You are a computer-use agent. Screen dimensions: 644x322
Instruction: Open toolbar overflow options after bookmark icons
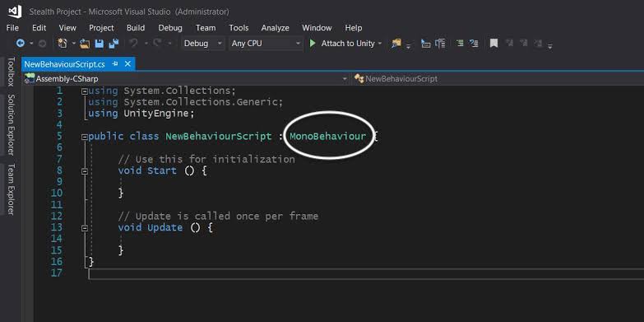(x=550, y=45)
